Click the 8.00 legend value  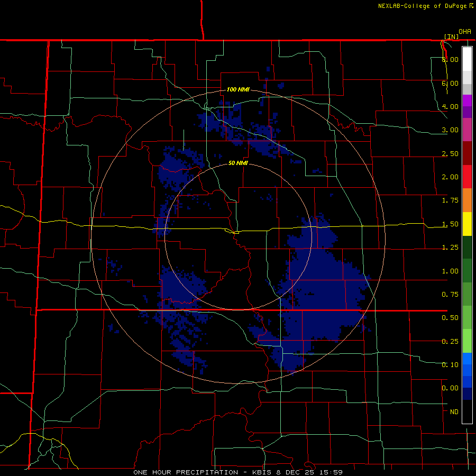(450, 59)
